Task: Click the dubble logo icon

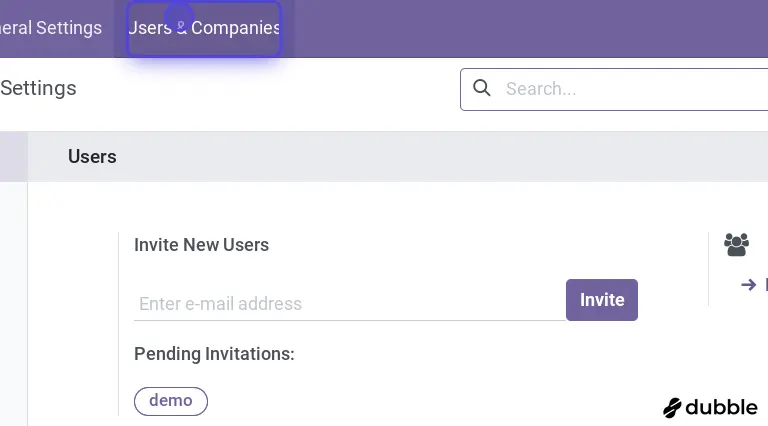Action: (673, 407)
